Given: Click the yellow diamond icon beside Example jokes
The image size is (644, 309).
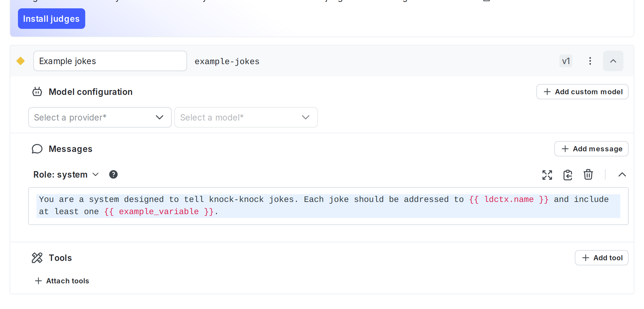Looking at the screenshot, I should (21, 61).
